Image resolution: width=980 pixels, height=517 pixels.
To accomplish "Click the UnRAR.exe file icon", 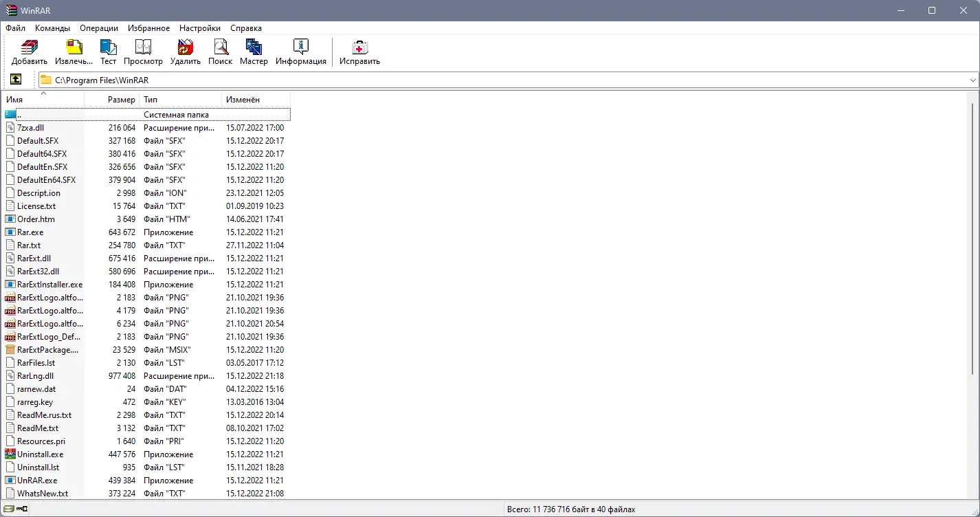I will tap(10, 481).
